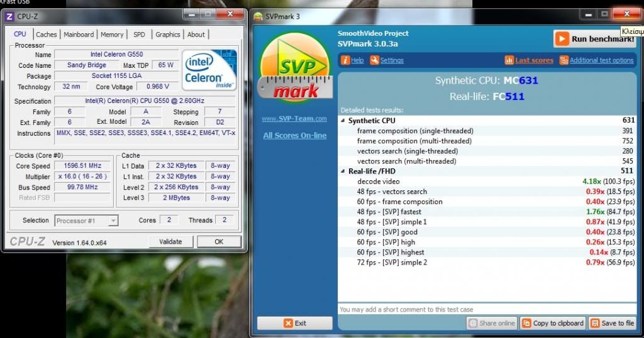Open the Additional test options link

602,60
